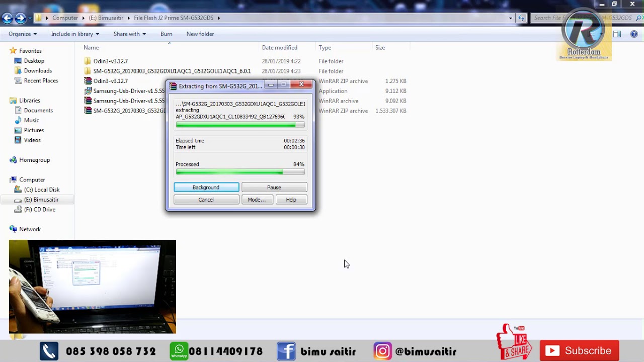This screenshot has width=644, height=362.
Task: Open the Share with dropdown
Action: point(130,34)
